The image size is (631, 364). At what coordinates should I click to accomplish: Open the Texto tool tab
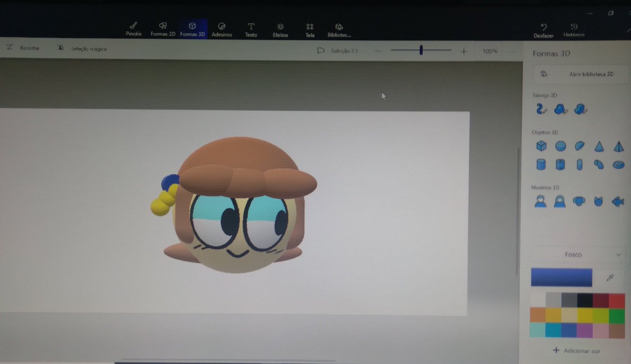pos(251,29)
